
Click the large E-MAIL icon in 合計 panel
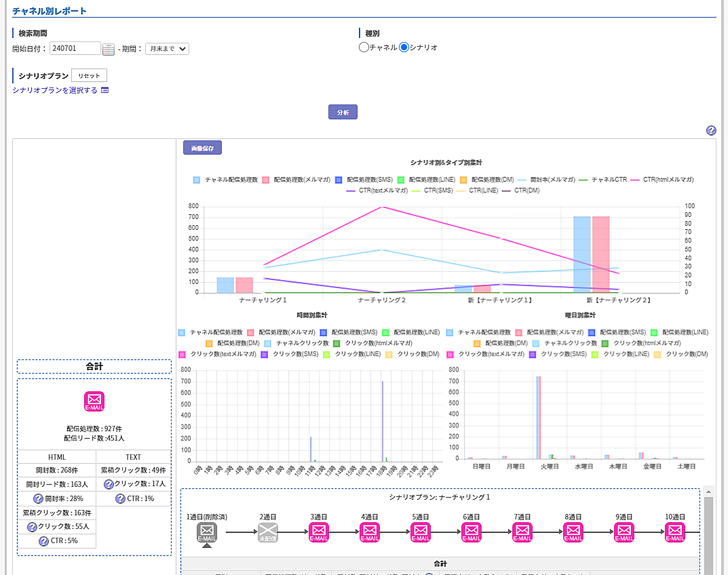[x=94, y=401]
